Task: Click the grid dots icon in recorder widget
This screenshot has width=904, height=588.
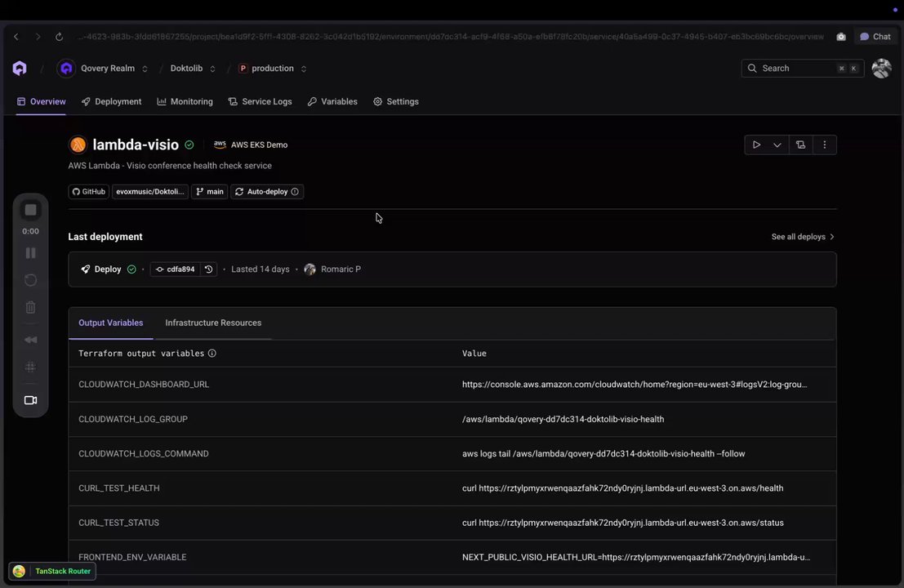Action: click(x=30, y=367)
